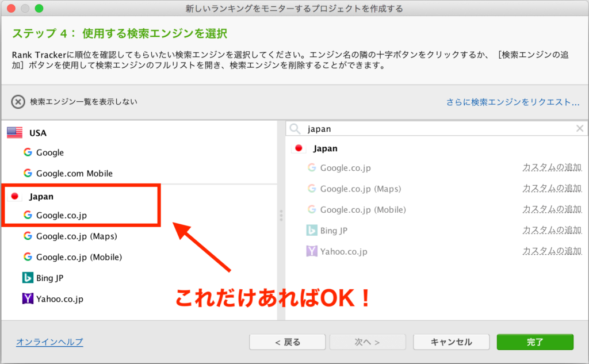This screenshot has width=589, height=364.
Task: Select 'Google.com Mobile' entry
Action: click(x=74, y=174)
